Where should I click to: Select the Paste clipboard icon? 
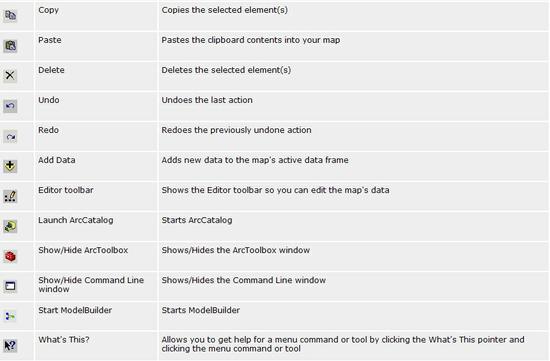pos(10,46)
